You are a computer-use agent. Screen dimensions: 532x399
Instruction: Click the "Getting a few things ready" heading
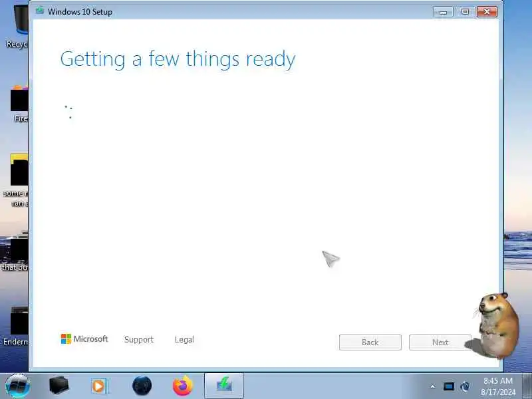click(x=178, y=59)
